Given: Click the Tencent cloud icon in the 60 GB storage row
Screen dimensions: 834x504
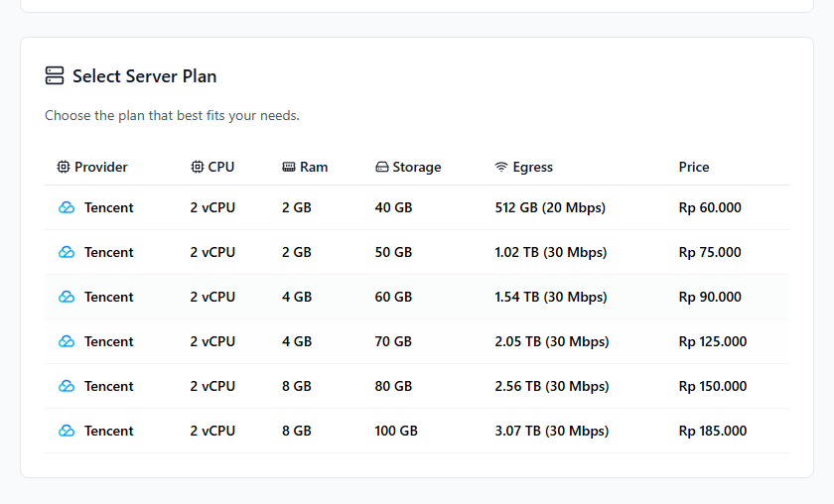Looking at the screenshot, I should [x=67, y=297].
